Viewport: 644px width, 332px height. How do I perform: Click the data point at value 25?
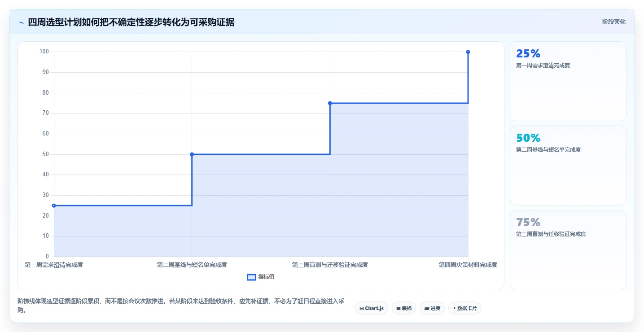(x=54, y=205)
